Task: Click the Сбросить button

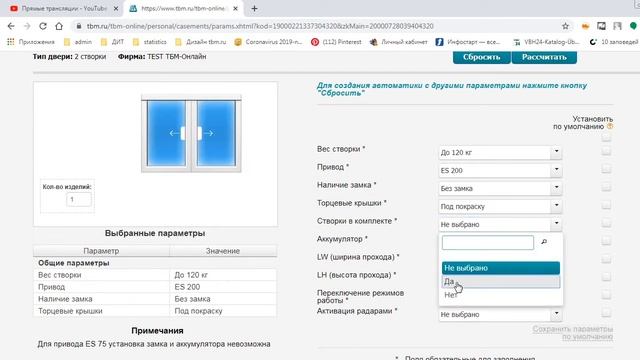Action: pyautogui.click(x=482, y=57)
